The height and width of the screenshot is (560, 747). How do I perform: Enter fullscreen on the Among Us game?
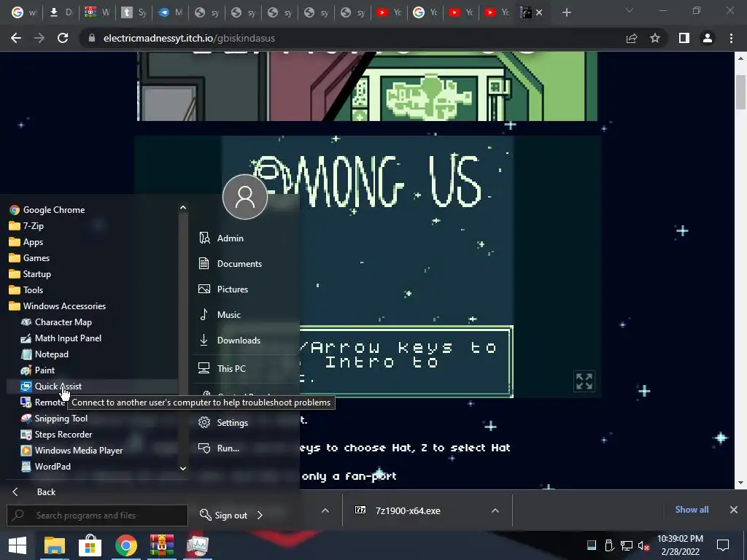(584, 381)
